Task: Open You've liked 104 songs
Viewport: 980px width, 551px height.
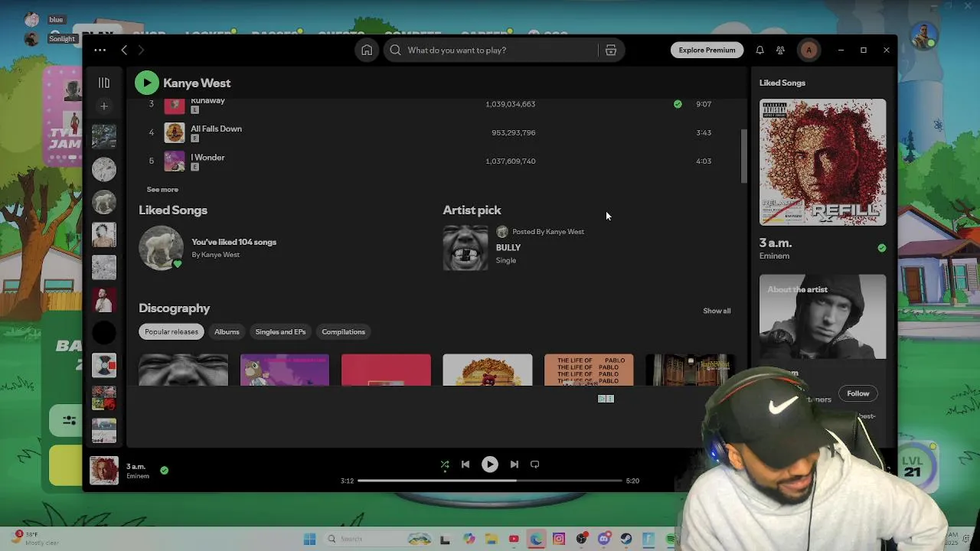Action: click(x=234, y=242)
